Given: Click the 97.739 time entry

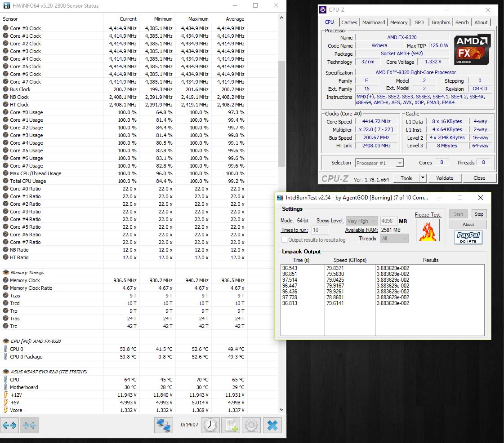Looking at the screenshot, I should click(290, 297).
